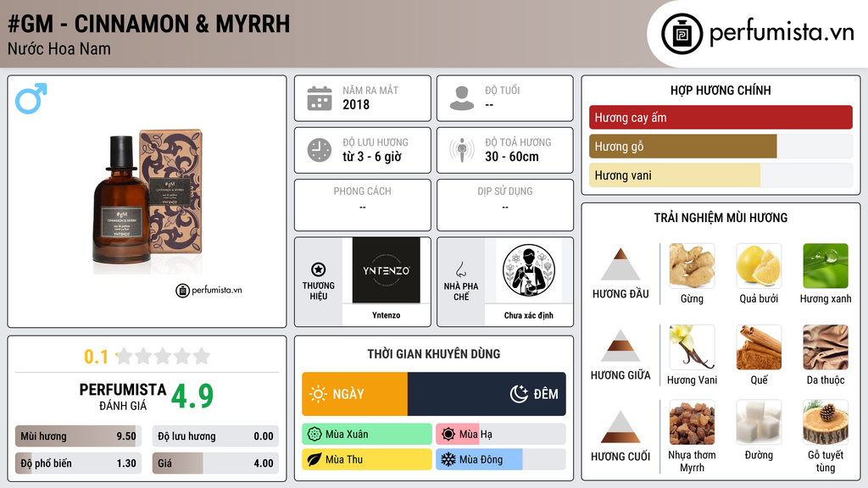Click the Hương gỗ accord bar
This screenshot has width=868, height=488.
[x=721, y=146]
